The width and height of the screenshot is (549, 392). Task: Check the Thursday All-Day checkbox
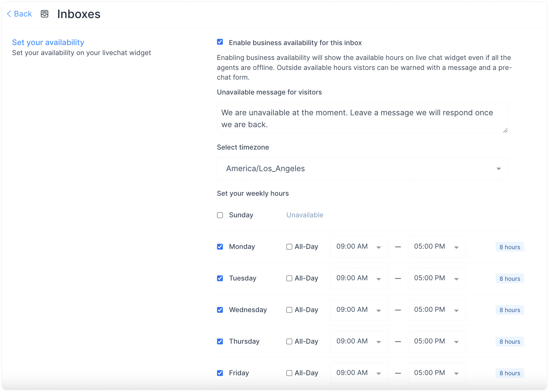289,342
